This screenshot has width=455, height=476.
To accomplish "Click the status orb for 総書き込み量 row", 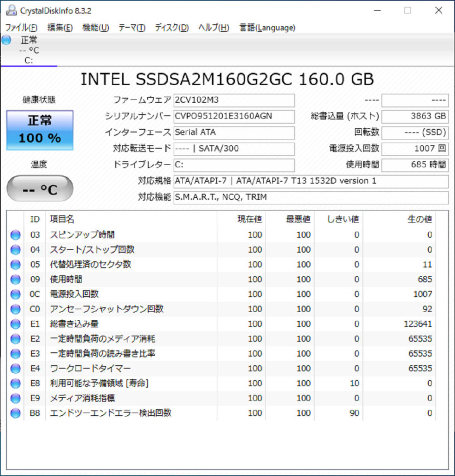I will 15,324.
